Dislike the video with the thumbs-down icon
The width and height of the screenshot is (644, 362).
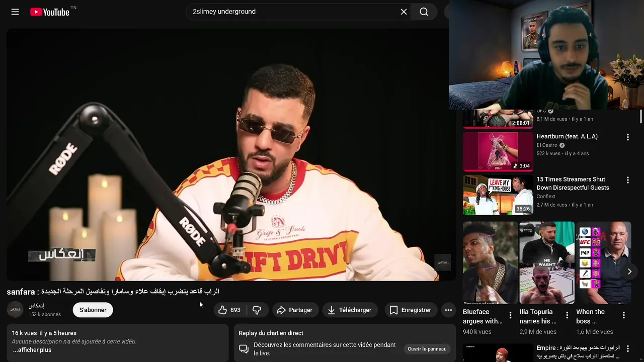[x=257, y=310]
